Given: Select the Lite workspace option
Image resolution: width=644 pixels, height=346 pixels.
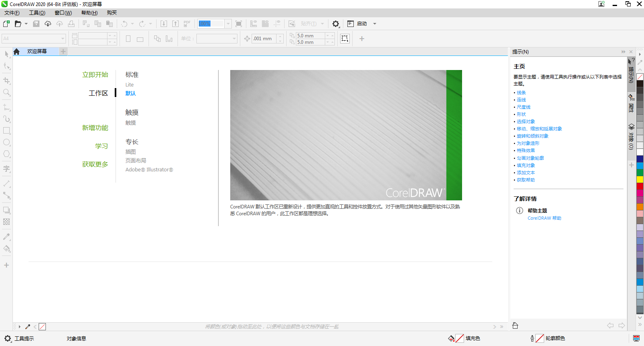Looking at the screenshot, I should 129,84.
